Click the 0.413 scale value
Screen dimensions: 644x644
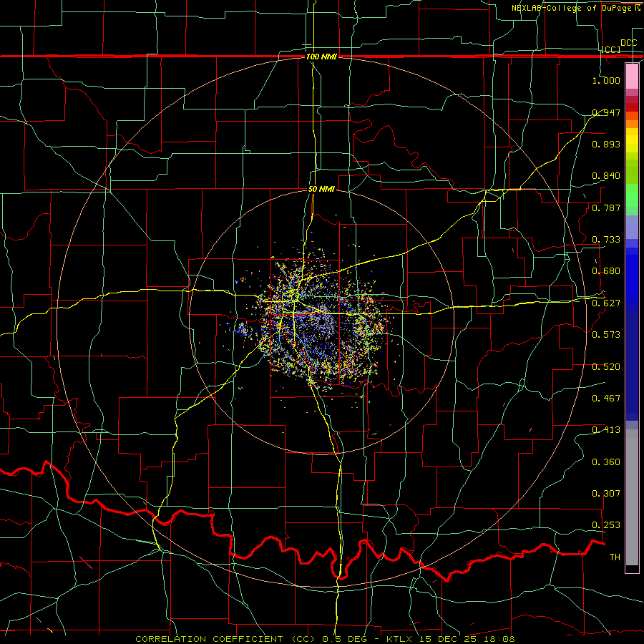[x=606, y=430]
